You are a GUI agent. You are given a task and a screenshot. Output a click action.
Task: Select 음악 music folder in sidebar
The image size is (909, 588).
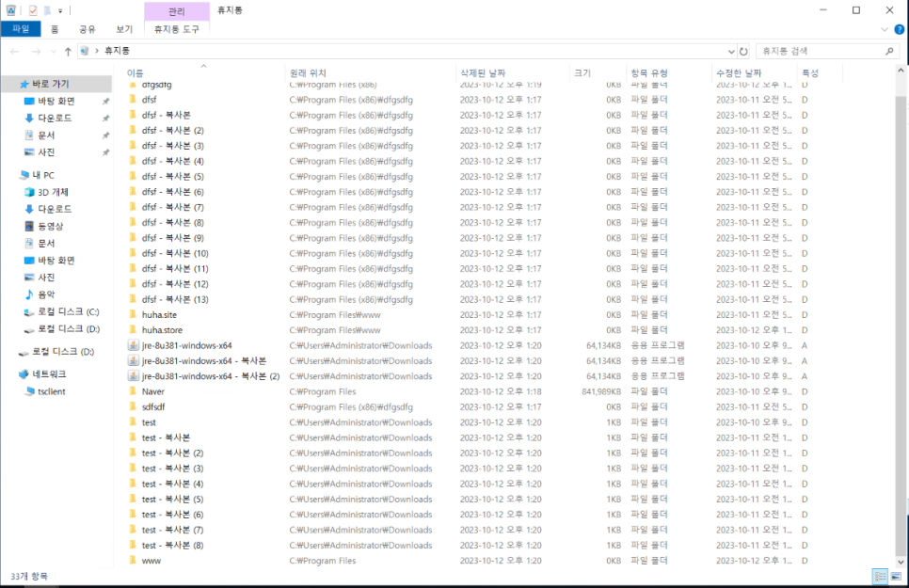tap(45, 294)
